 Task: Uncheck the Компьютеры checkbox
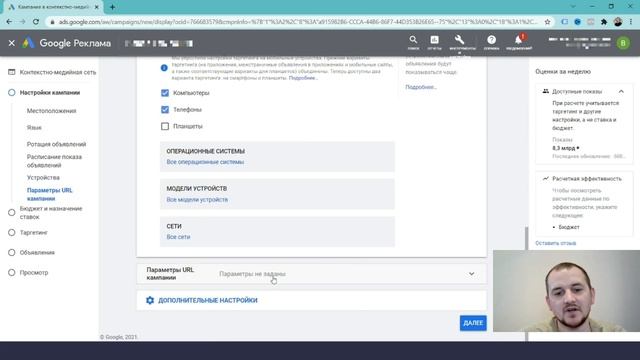coord(165,93)
